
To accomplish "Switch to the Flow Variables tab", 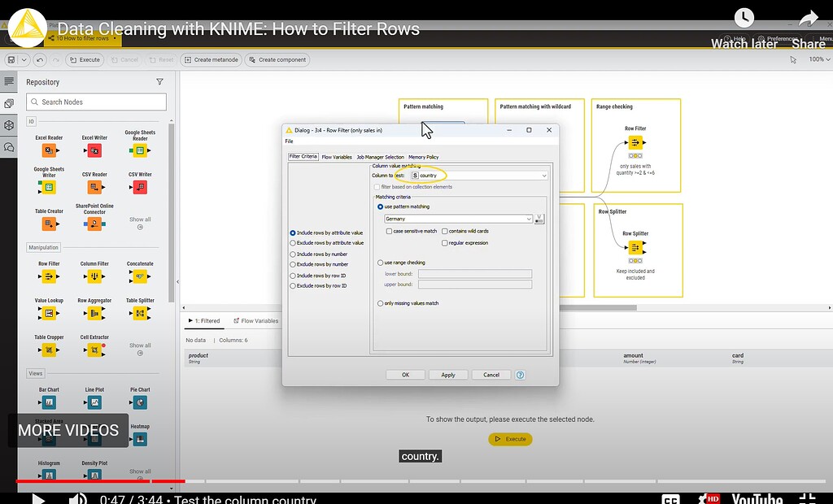I will (x=338, y=156).
